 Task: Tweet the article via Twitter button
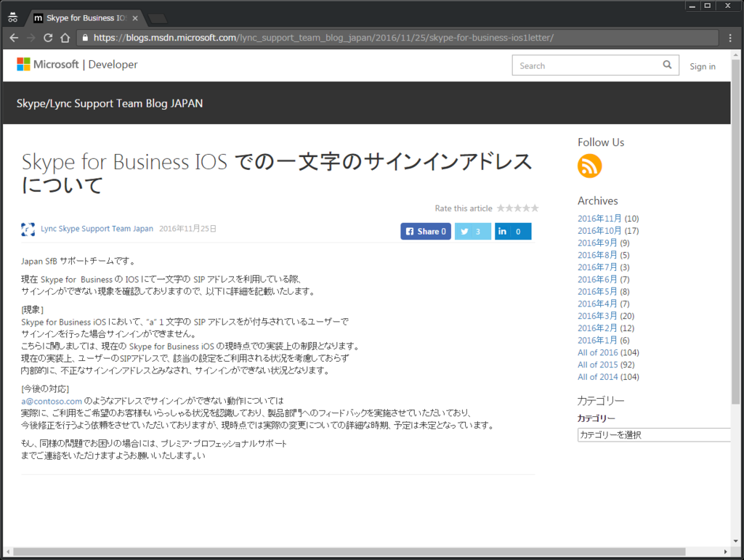tap(472, 232)
